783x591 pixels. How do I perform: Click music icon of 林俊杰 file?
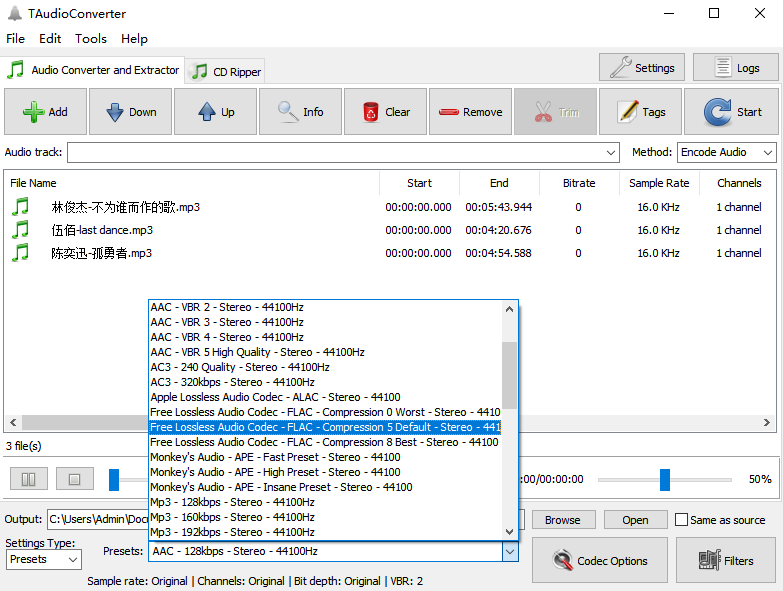click(x=20, y=206)
